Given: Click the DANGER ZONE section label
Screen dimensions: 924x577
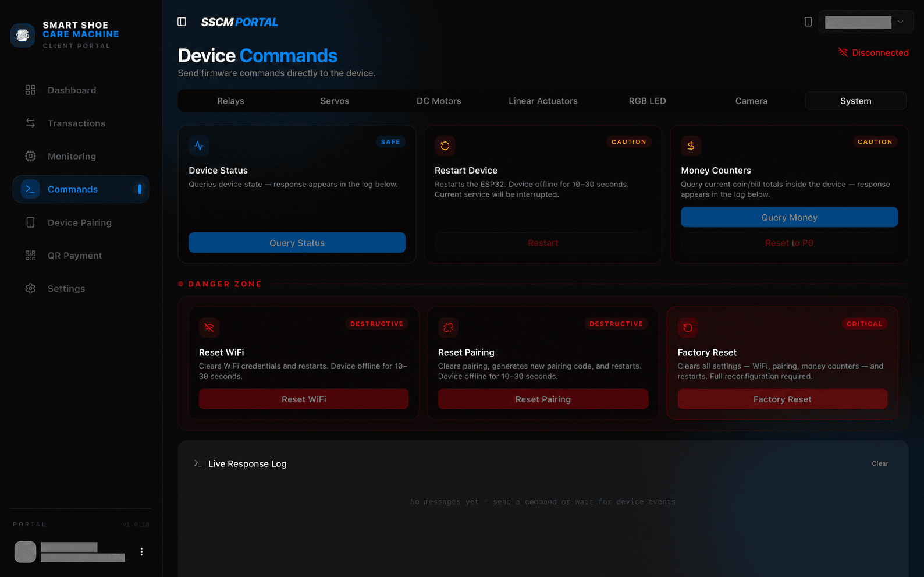Looking at the screenshot, I should (x=225, y=284).
